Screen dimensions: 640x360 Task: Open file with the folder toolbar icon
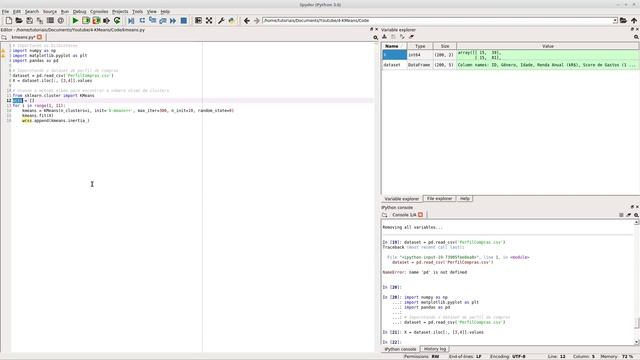tap(19, 20)
